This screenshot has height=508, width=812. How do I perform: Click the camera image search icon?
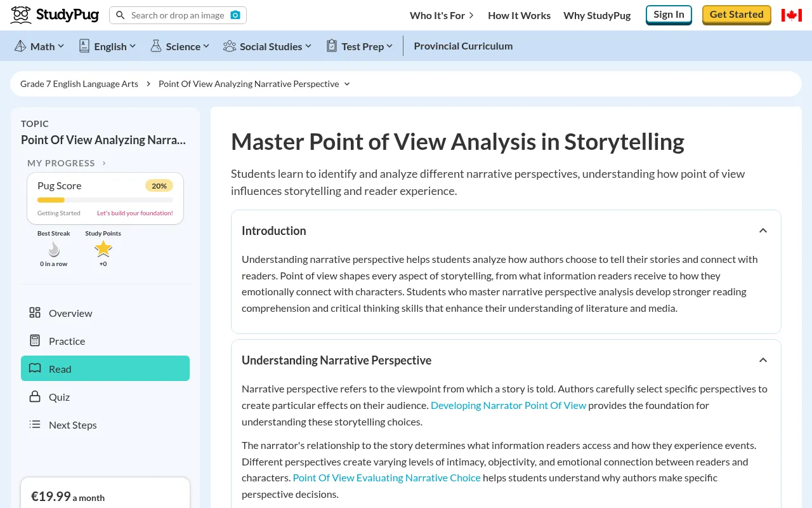click(x=235, y=15)
